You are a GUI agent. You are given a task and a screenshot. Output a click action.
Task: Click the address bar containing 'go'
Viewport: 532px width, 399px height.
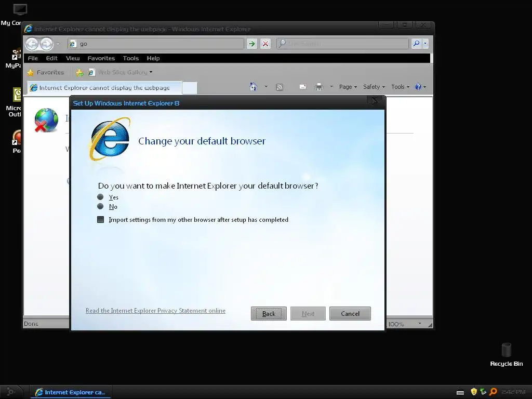click(156, 44)
